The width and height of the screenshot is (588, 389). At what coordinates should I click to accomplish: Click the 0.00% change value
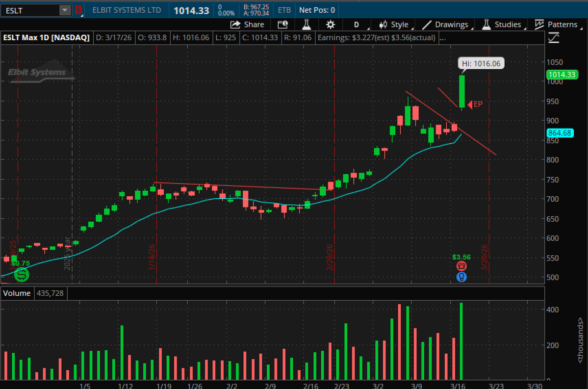click(226, 13)
